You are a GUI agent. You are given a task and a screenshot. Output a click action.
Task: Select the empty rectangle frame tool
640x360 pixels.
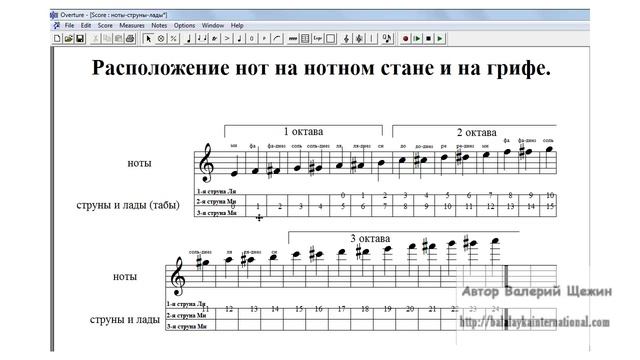tap(330, 39)
